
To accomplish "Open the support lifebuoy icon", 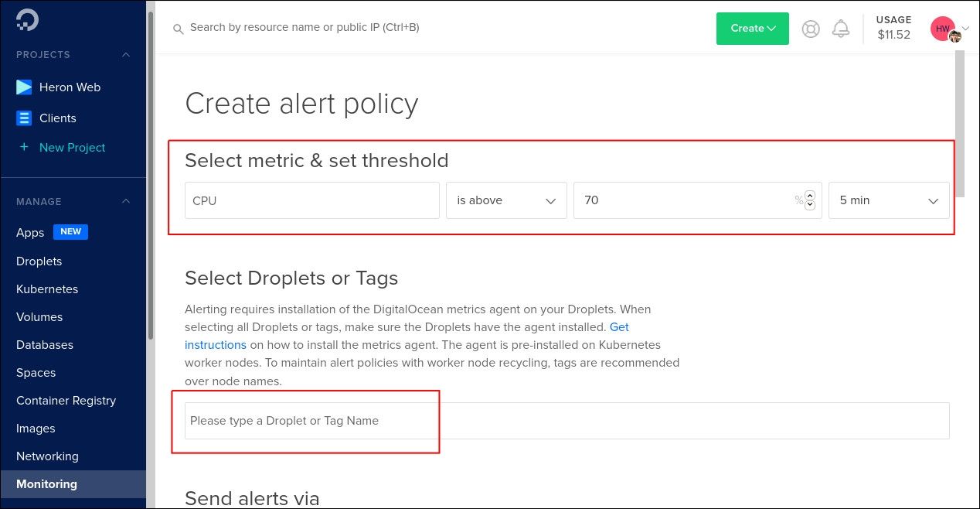I will pyautogui.click(x=811, y=29).
